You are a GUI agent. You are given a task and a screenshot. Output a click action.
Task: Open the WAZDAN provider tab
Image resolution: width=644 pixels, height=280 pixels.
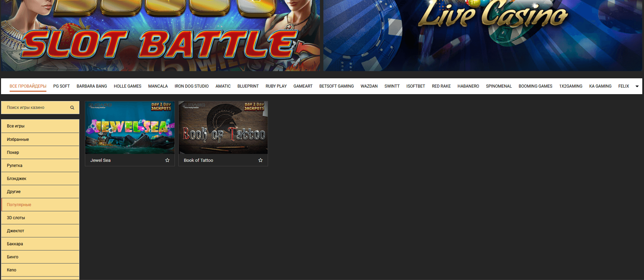[x=369, y=86]
